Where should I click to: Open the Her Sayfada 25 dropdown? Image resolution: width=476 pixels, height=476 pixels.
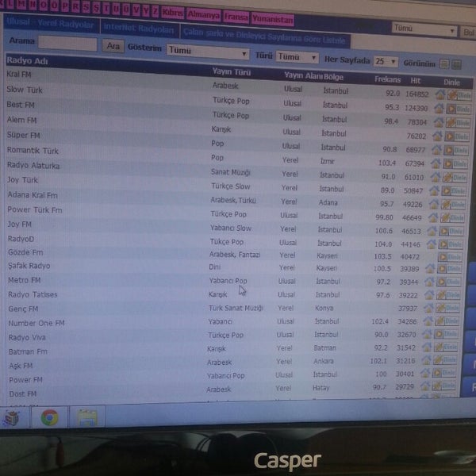point(386,62)
